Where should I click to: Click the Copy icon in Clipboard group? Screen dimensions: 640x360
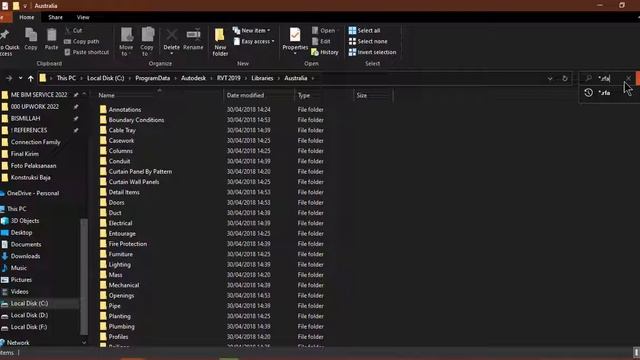pyautogui.click(x=31, y=39)
